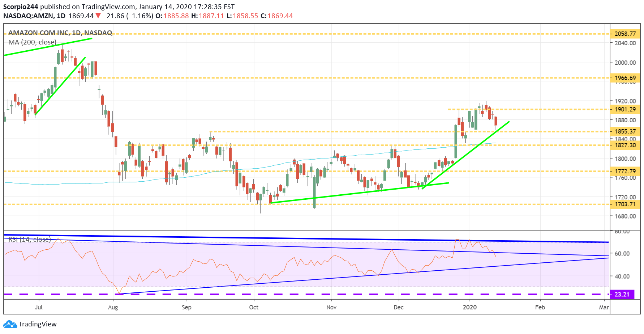The height and width of the screenshot is (334, 644).
Task: Click the 60.00 RSI axis tick
Action: pyautogui.click(x=622, y=254)
